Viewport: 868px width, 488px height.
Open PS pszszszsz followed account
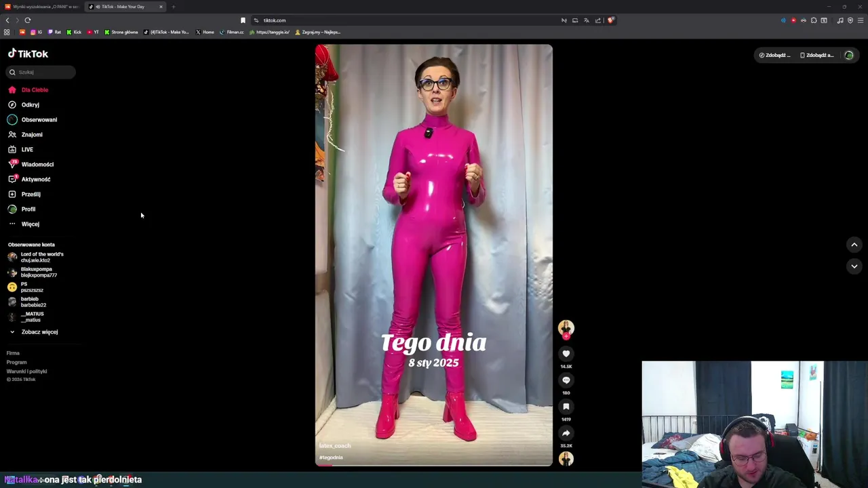[25, 287]
